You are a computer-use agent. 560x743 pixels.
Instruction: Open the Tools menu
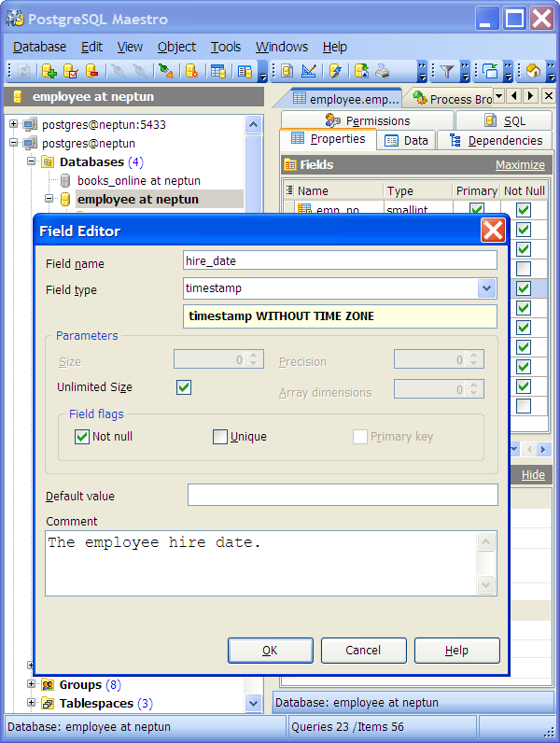[225, 47]
